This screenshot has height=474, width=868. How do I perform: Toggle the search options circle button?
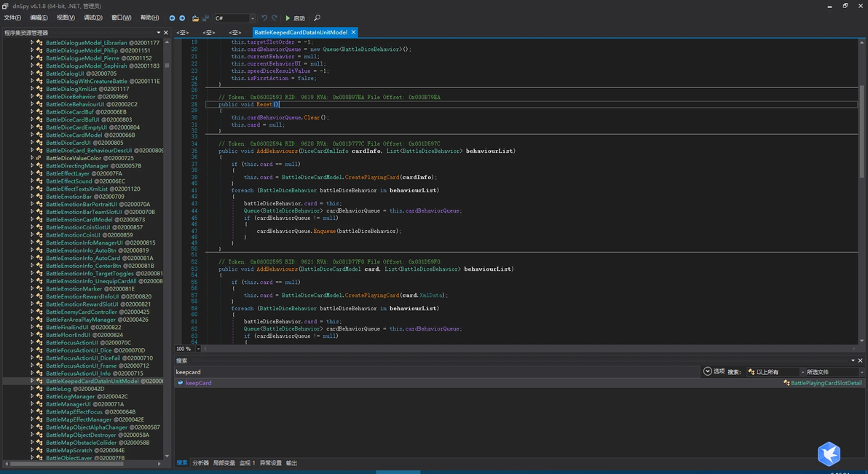pyautogui.click(x=707, y=371)
